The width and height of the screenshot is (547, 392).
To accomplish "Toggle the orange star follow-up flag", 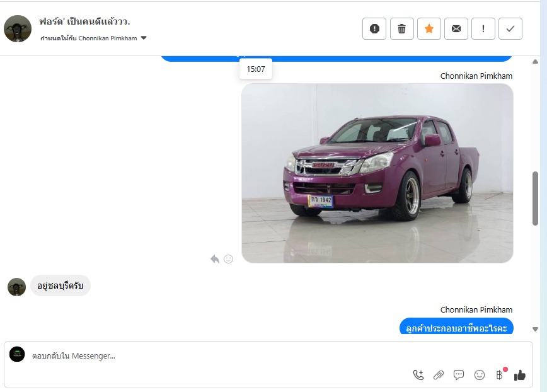I will (429, 28).
